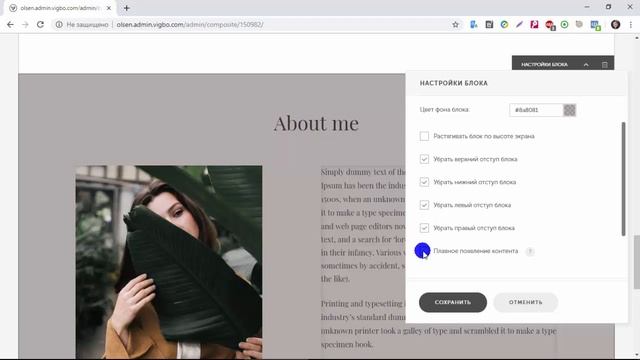The height and width of the screenshot is (360, 640).
Task: Uncheck Убрать нижний отступ блока
Action: click(424, 182)
